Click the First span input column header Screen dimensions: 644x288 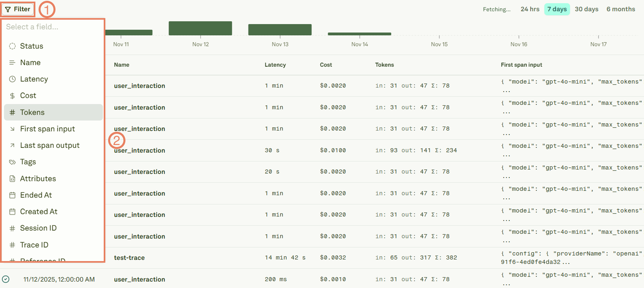521,65
